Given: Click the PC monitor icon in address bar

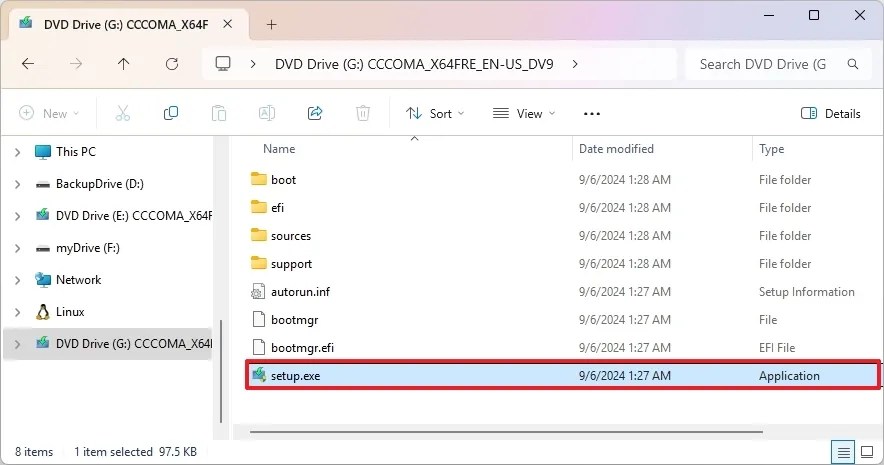Looking at the screenshot, I should click(223, 64).
